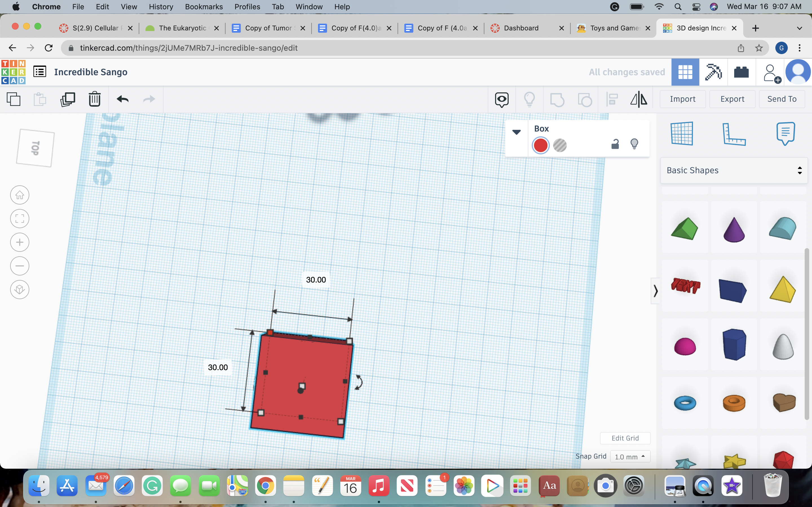812x507 pixels.
Task: Toggle lock editing on Box shape
Action: click(x=615, y=144)
